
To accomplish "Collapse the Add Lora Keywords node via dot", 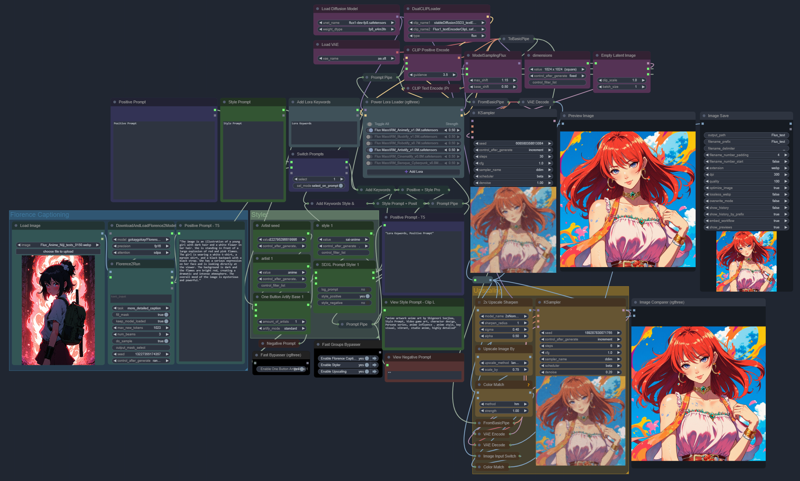I will pos(293,102).
